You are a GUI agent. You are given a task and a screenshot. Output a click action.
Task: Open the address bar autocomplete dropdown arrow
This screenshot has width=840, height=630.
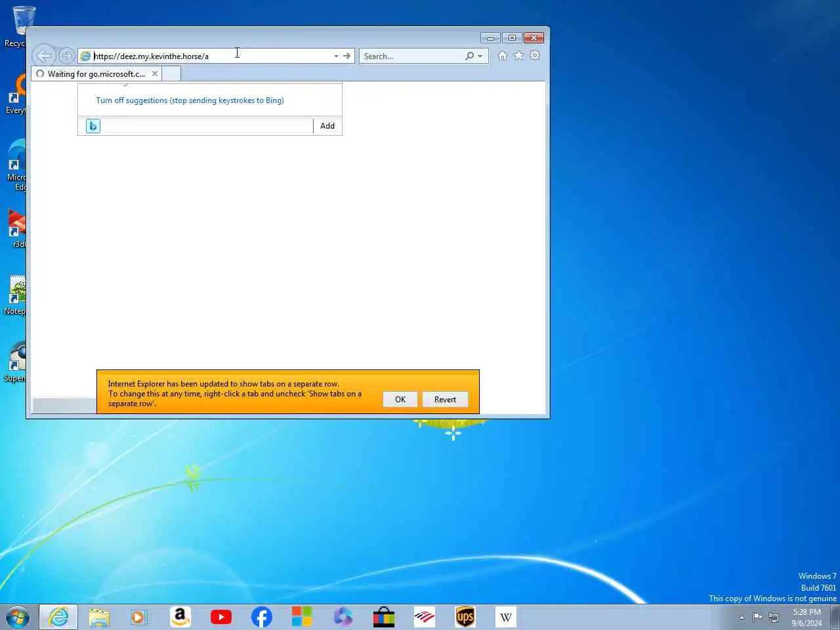coord(336,56)
